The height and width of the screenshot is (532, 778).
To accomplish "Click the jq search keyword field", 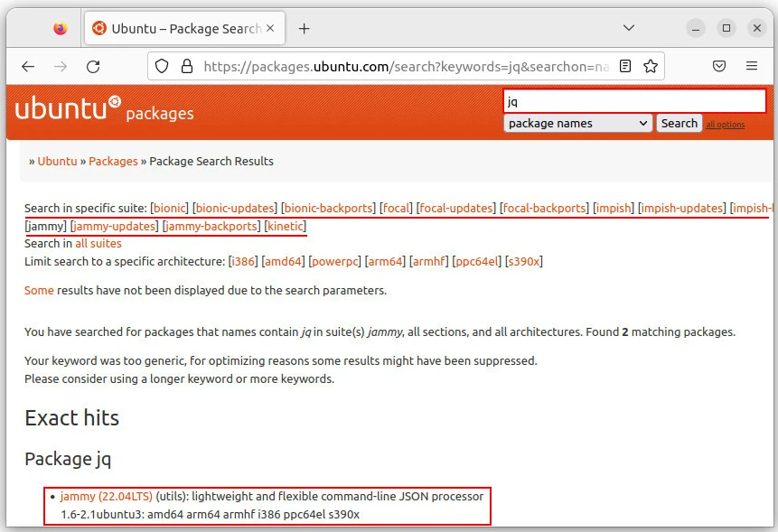I will (633, 101).
